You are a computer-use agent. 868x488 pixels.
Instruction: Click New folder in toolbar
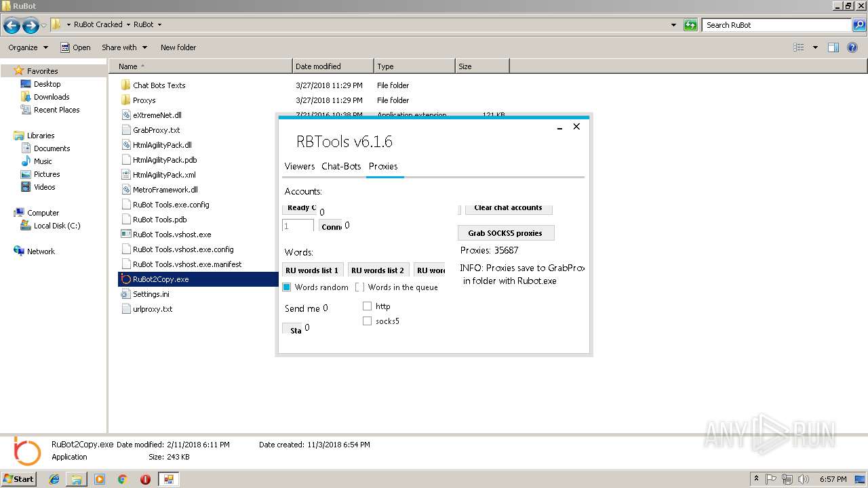point(178,47)
